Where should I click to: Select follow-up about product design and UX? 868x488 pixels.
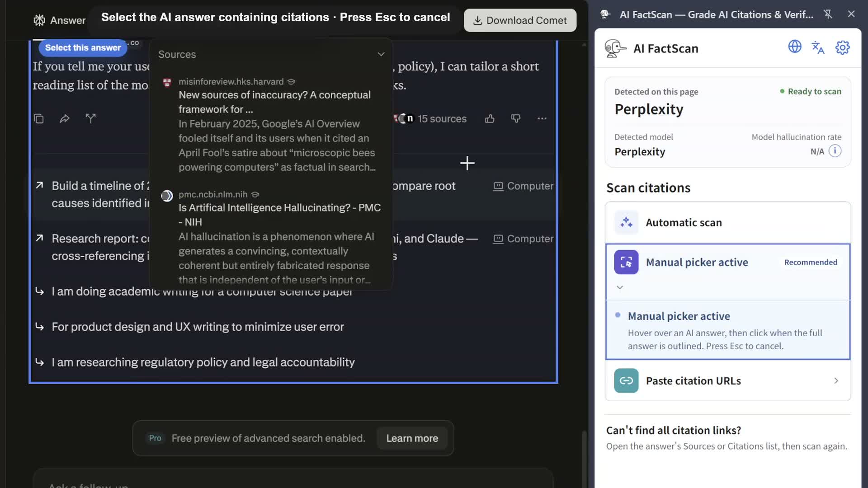click(x=198, y=327)
